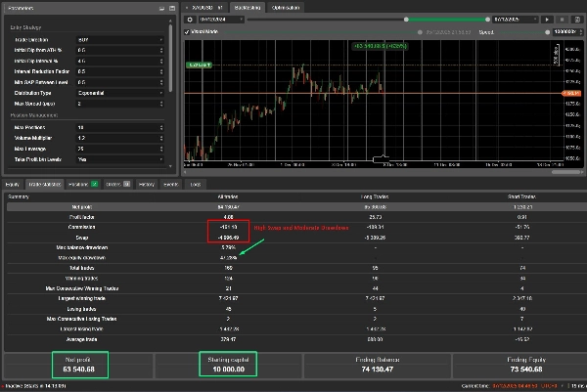Stop the backtest run
The image size is (587, 392).
562,20
